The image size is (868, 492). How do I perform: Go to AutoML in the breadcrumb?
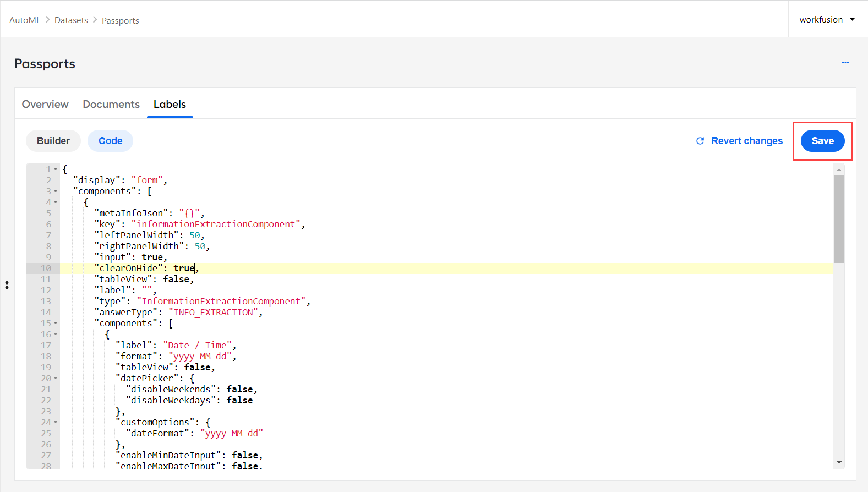(x=25, y=20)
